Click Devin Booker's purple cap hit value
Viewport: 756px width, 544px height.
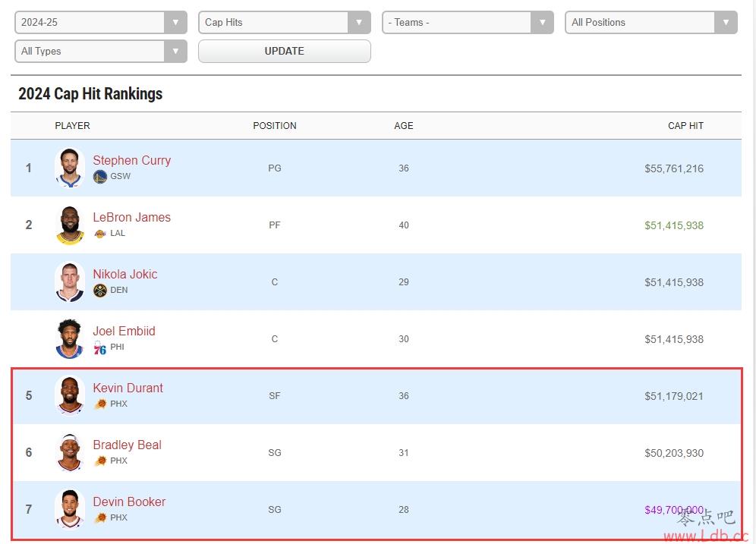[x=674, y=510]
